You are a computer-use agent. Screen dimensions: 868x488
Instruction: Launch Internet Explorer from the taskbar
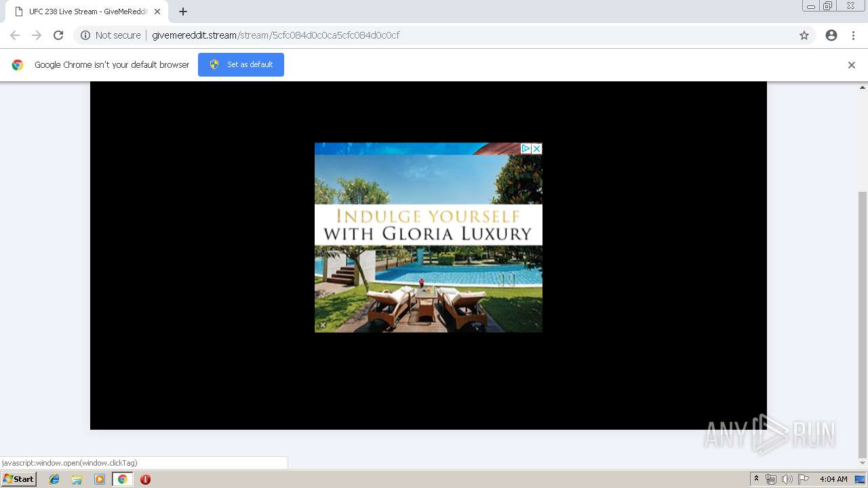pyautogui.click(x=54, y=479)
